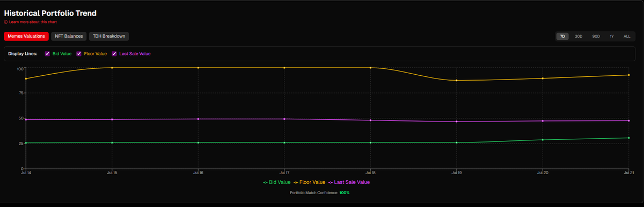Click Floor Value data point at Jul 19
Image resolution: width=644 pixels, height=207 pixels.
(x=457, y=81)
